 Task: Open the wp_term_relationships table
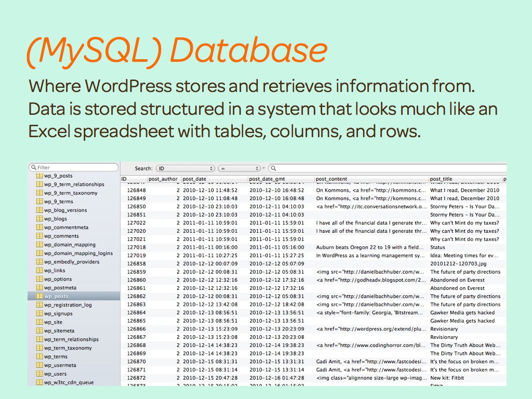(x=71, y=339)
